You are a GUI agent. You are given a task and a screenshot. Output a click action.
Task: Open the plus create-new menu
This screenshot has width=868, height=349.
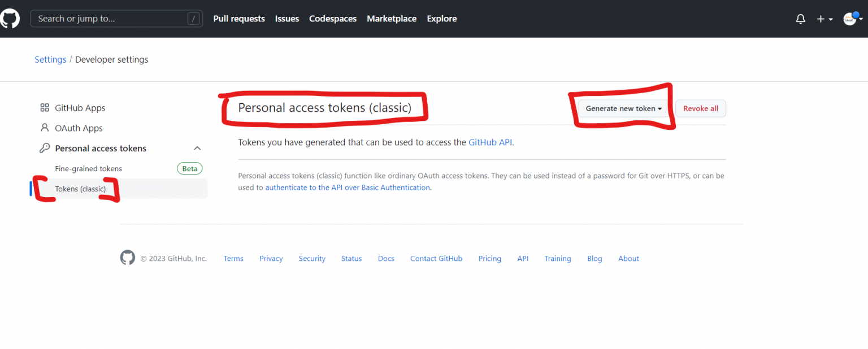[824, 19]
